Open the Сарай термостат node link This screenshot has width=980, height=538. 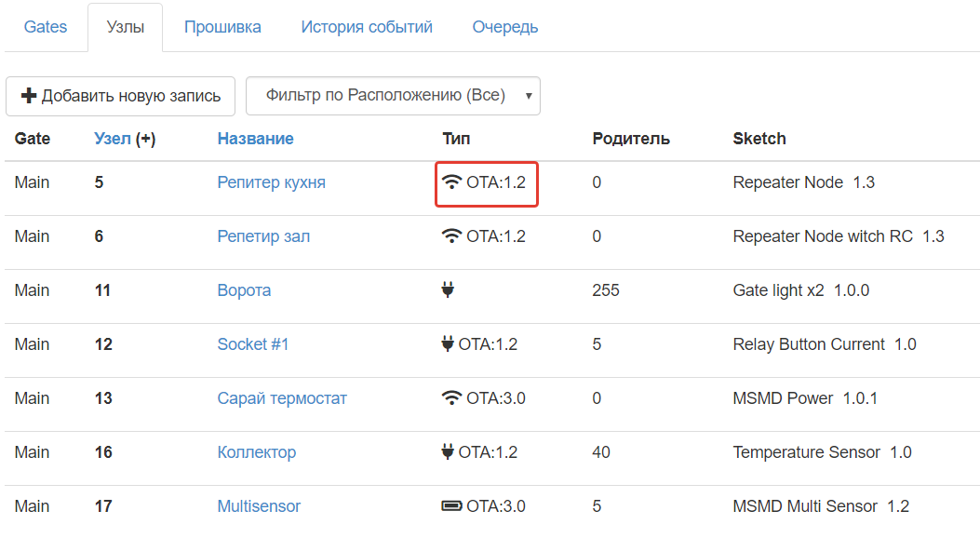[x=282, y=398]
